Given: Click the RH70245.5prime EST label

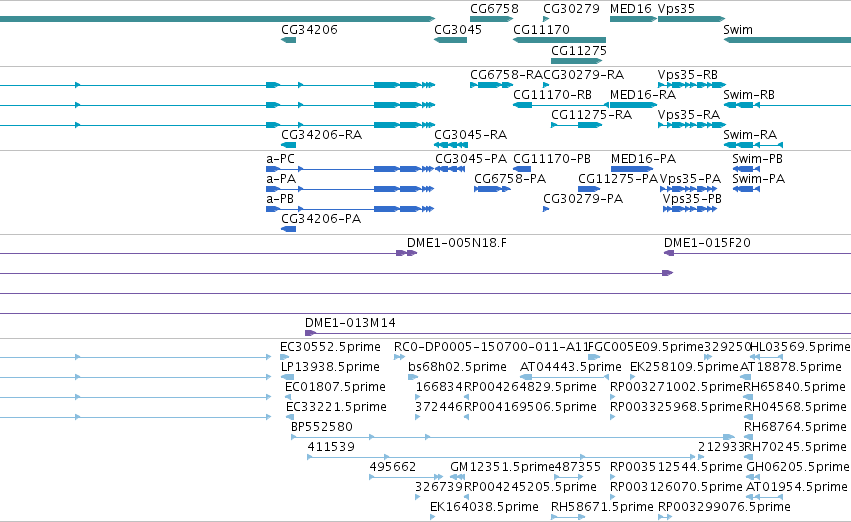Looking at the screenshot, I should [796, 448].
